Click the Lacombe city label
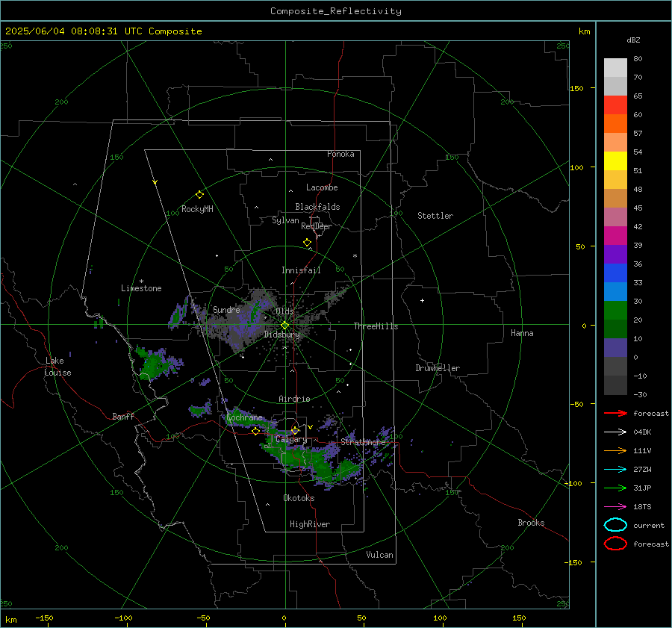672x628 pixels. click(x=322, y=187)
